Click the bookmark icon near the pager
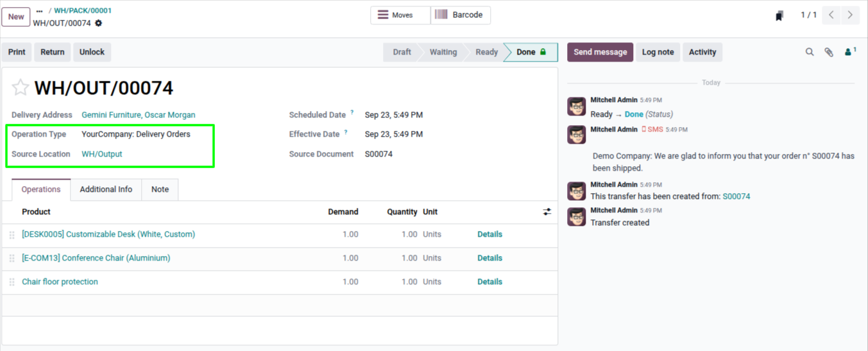868x351 pixels. tap(779, 15)
